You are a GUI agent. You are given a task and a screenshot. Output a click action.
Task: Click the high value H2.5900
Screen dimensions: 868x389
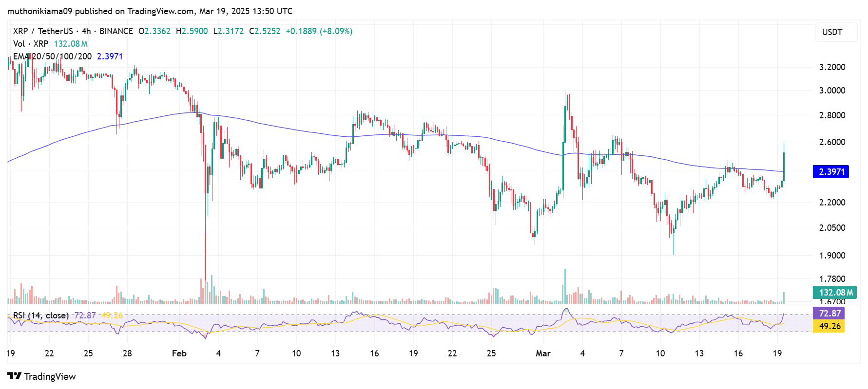tap(192, 31)
